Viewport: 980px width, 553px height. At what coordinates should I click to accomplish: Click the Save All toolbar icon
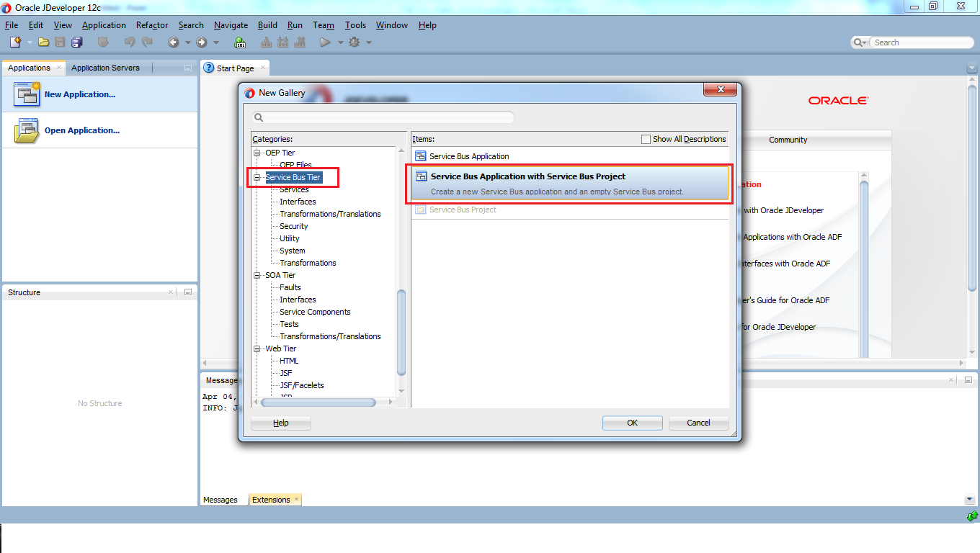(x=76, y=42)
